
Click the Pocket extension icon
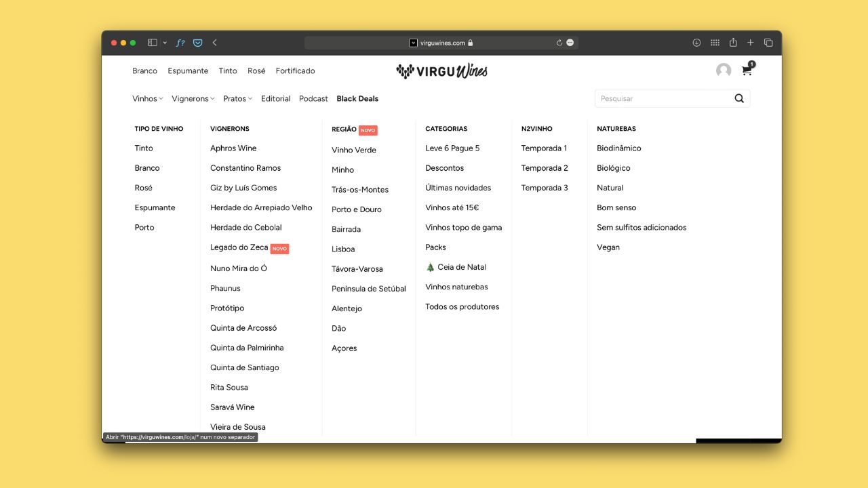(198, 43)
